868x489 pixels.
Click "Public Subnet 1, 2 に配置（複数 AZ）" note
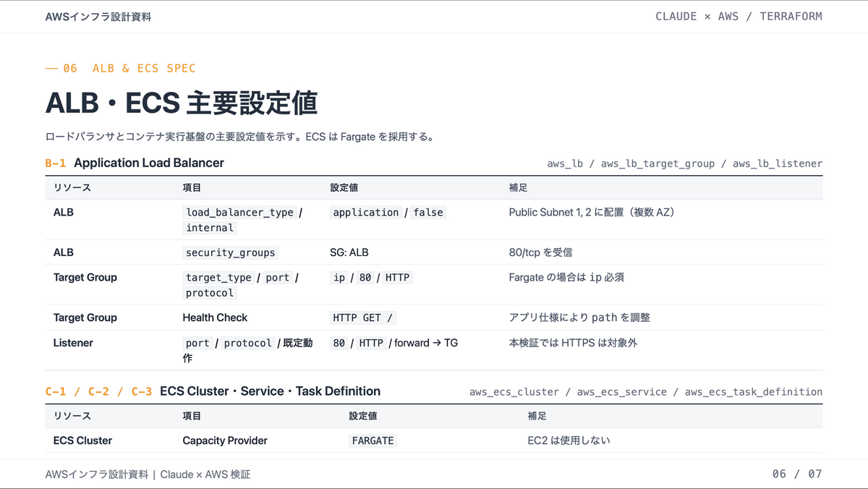pos(592,212)
